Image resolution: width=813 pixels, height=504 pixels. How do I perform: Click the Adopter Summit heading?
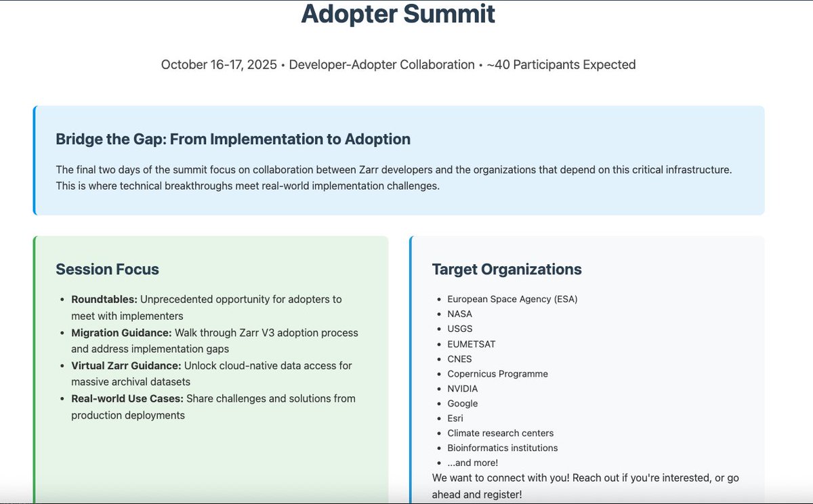pyautogui.click(x=398, y=14)
